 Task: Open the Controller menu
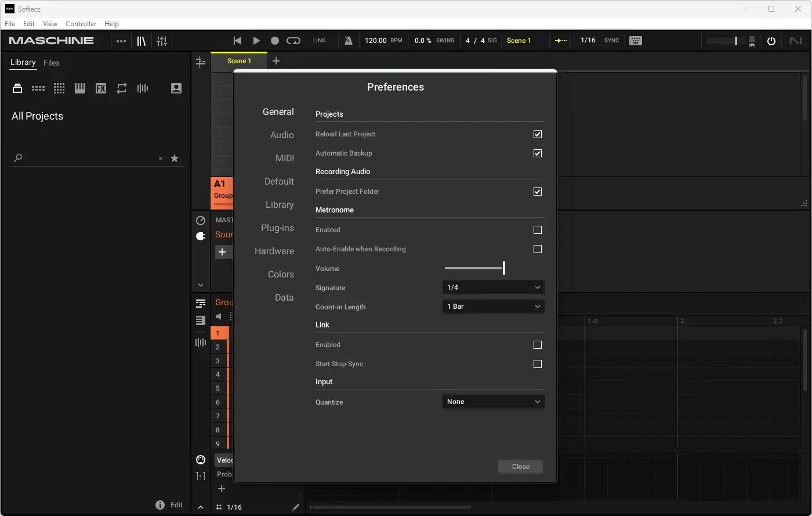point(81,24)
